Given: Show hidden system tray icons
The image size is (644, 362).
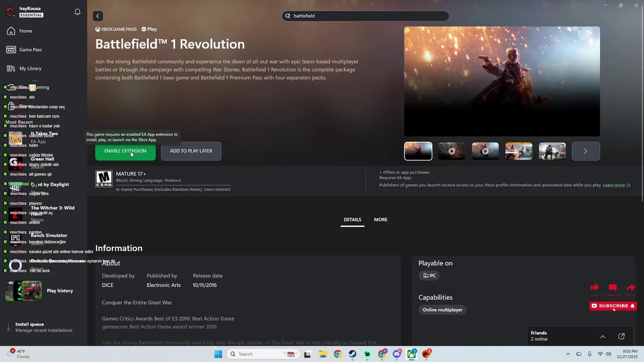Looking at the screenshot, I should click(568, 354).
